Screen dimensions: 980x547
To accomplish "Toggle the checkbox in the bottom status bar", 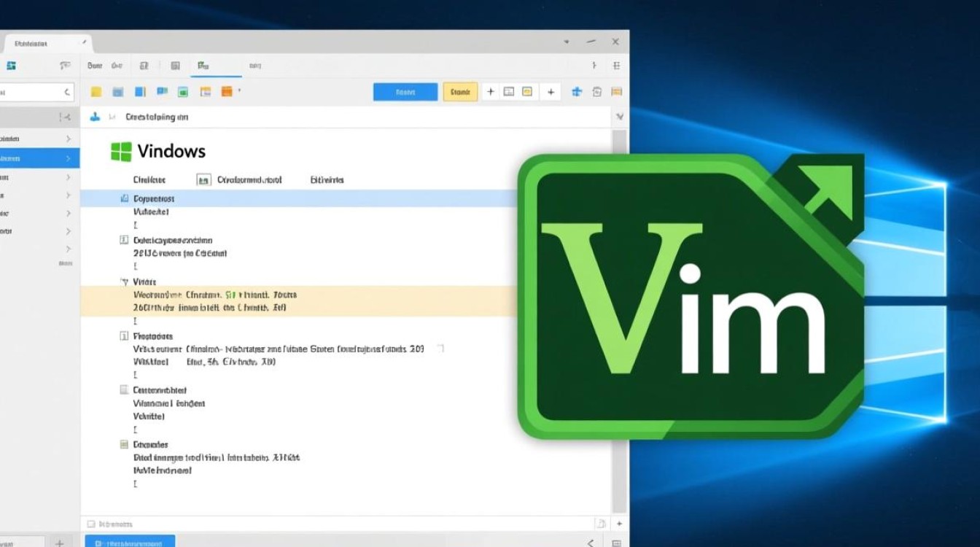I will point(90,523).
